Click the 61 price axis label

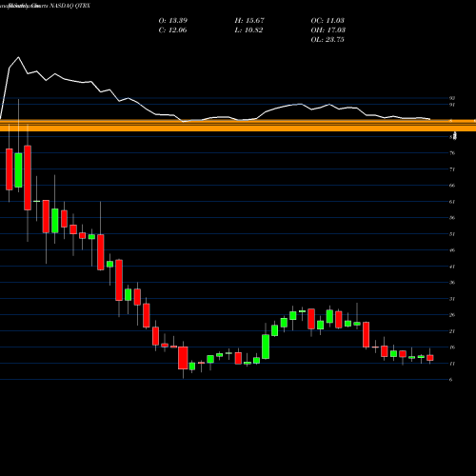point(452,202)
